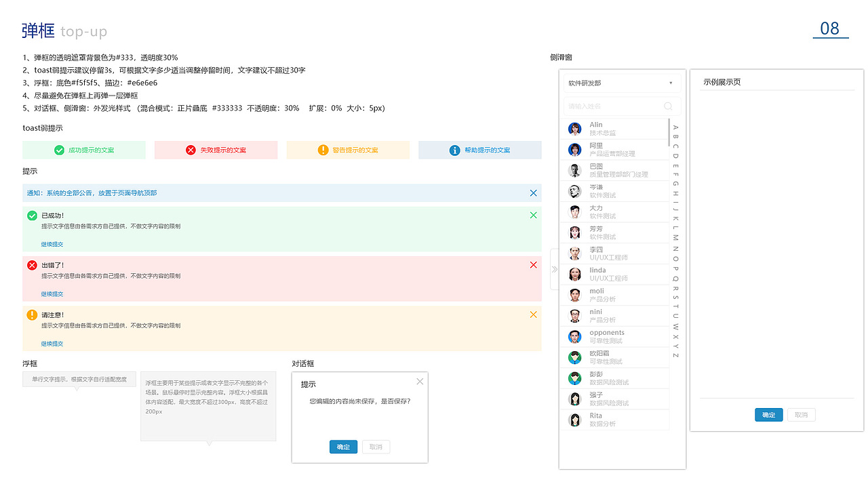Select contact Rita 数据分析
This screenshot has height=488, width=868.
[x=614, y=420]
